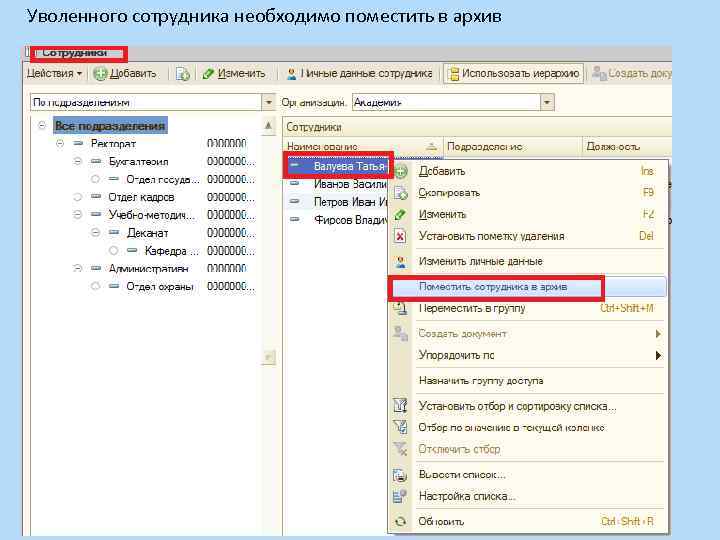Click the copy-document icon in toolbar
Viewport: 720px width, 540px height.
coord(183,74)
